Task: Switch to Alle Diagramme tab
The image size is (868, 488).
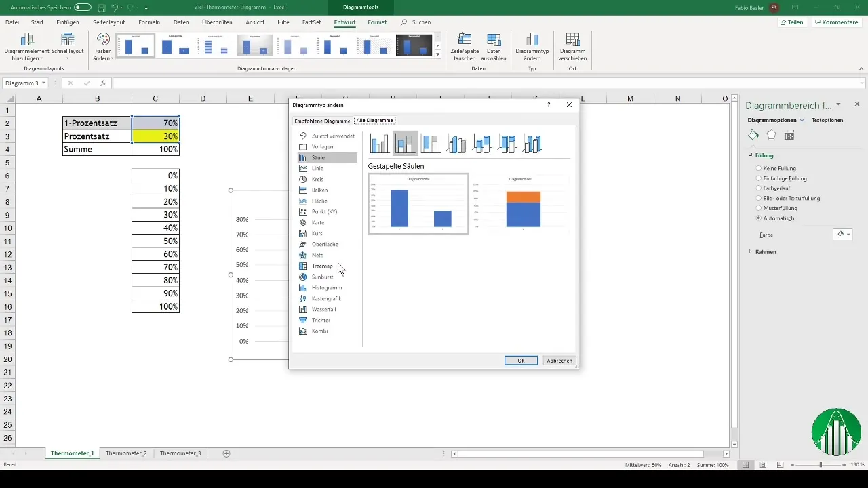Action: click(x=374, y=121)
